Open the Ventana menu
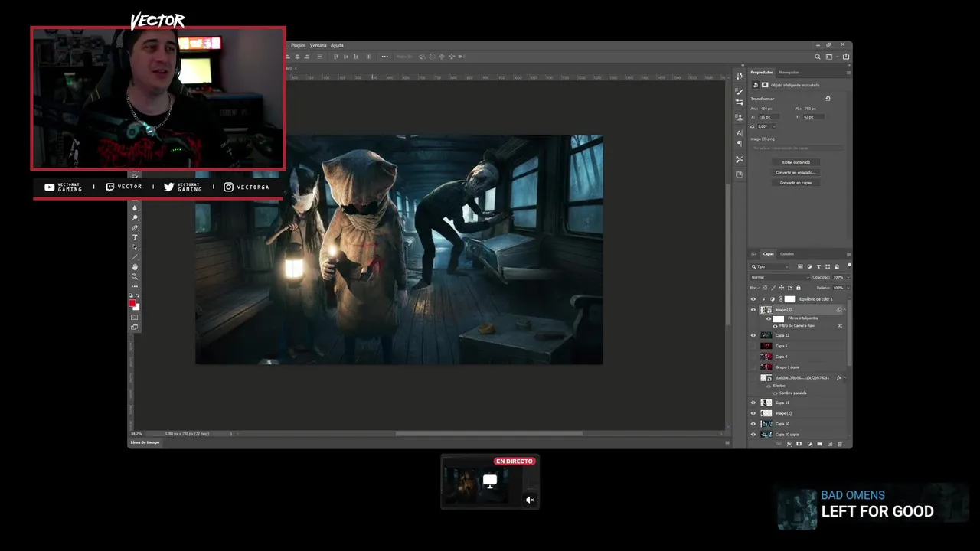The image size is (980, 551). (x=318, y=45)
